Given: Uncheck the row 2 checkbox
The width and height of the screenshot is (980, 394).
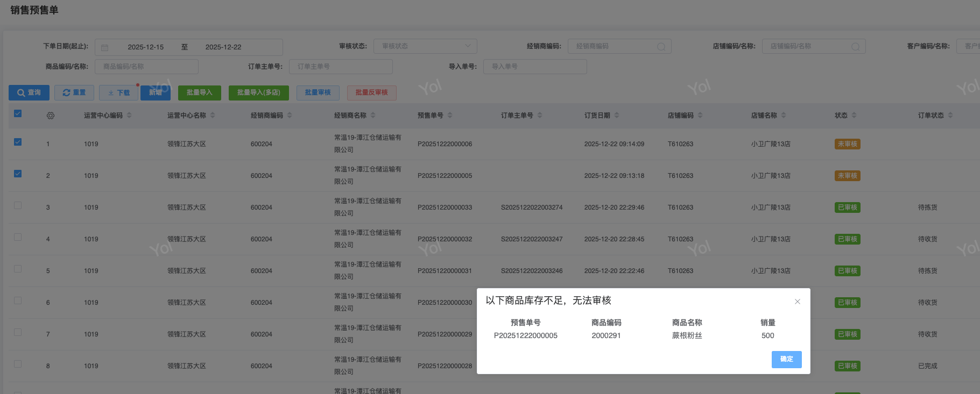Looking at the screenshot, I should pyautogui.click(x=18, y=174).
